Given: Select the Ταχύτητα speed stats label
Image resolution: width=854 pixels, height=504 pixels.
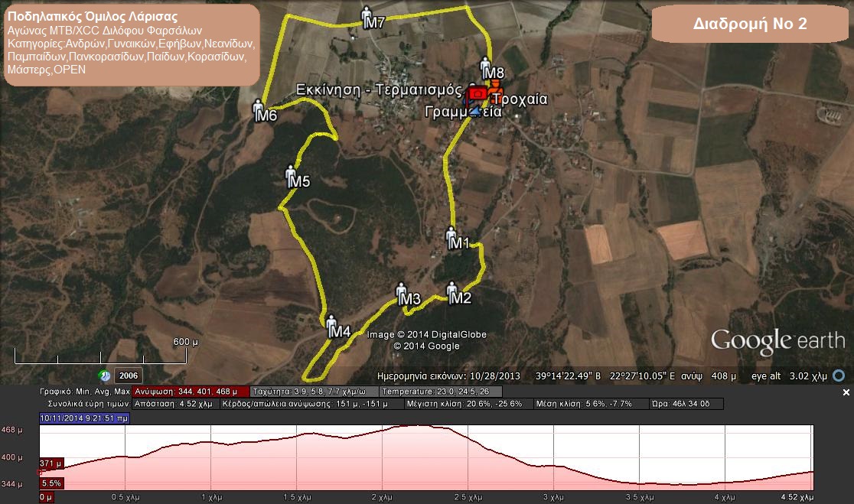Looking at the screenshot, I should point(312,392).
